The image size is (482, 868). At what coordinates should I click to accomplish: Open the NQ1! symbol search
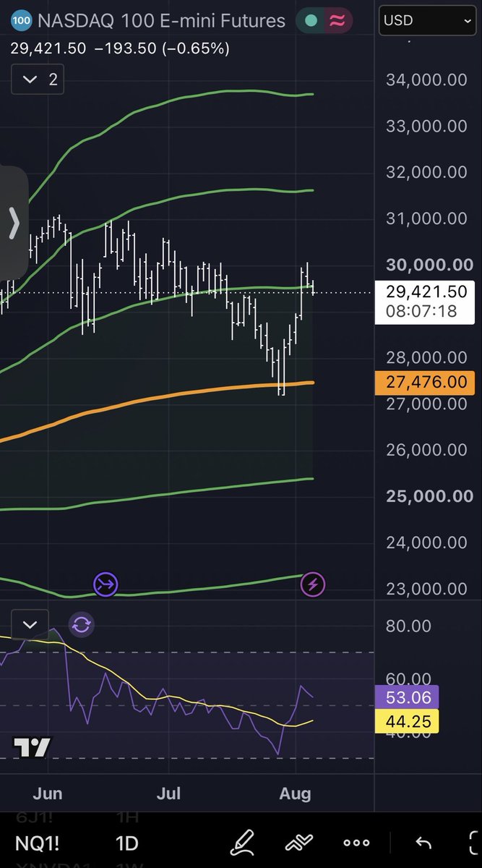pyautogui.click(x=38, y=843)
